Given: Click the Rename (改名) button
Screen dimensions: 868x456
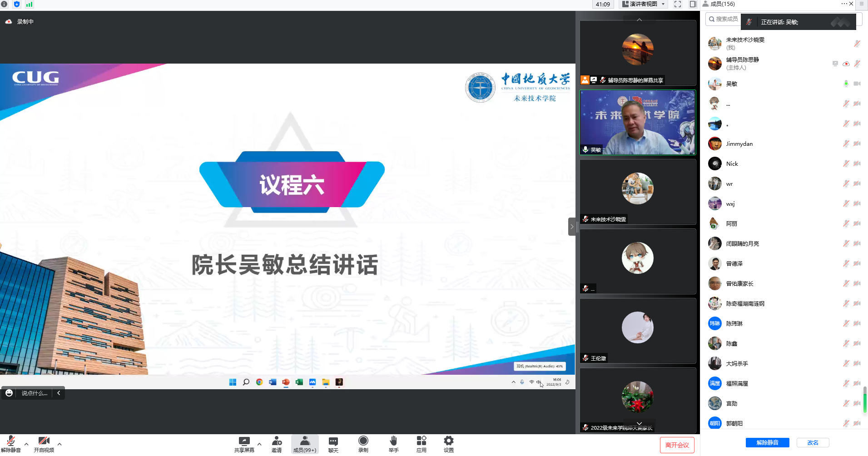Looking at the screenshot, I should [813, 443].
